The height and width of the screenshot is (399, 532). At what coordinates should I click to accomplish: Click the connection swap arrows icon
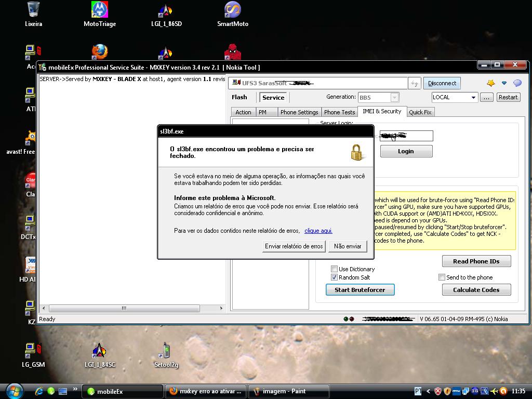pyautogui.click(x=415, y=84)
